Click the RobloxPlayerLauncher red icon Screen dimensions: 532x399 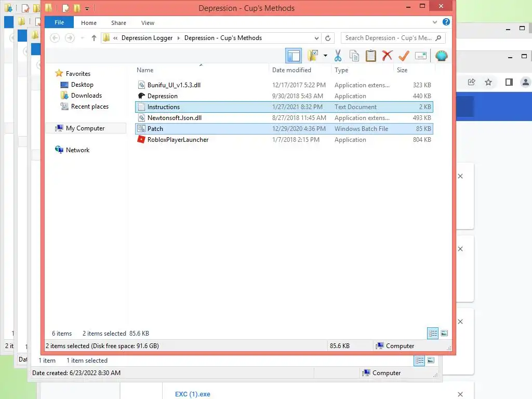(x=141, y=139)
